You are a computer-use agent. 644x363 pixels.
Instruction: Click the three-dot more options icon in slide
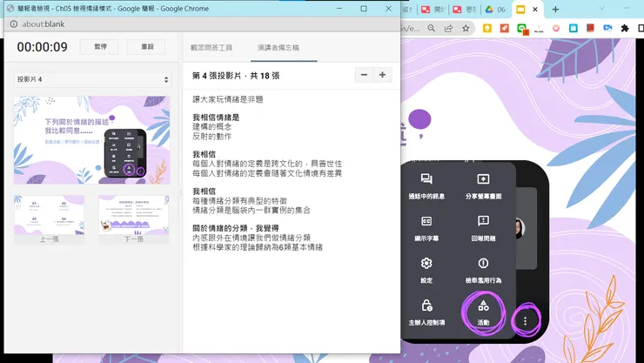525,320
